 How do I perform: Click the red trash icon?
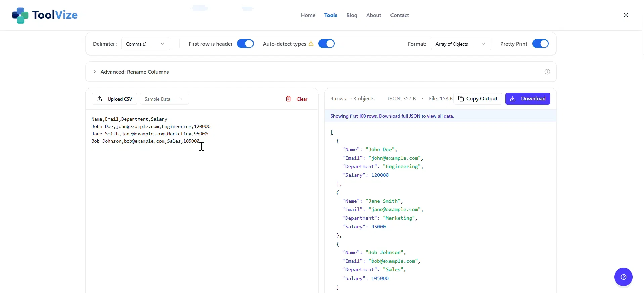[288, 99]
